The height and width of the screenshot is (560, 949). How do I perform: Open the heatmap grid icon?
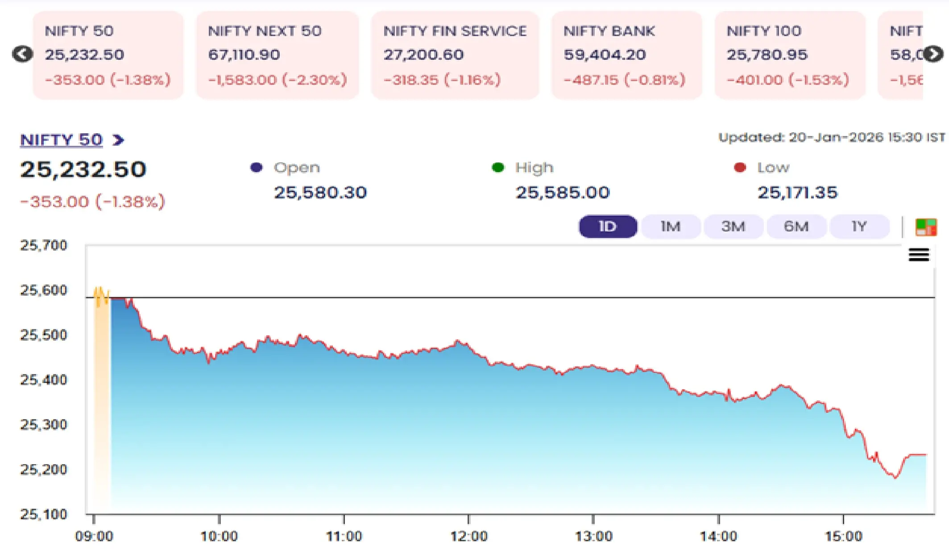[926, 227]
